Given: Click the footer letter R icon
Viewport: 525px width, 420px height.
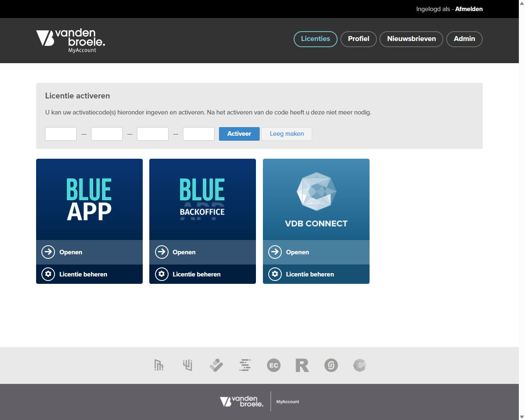Looking at the screenshot, I should point(302,365).
